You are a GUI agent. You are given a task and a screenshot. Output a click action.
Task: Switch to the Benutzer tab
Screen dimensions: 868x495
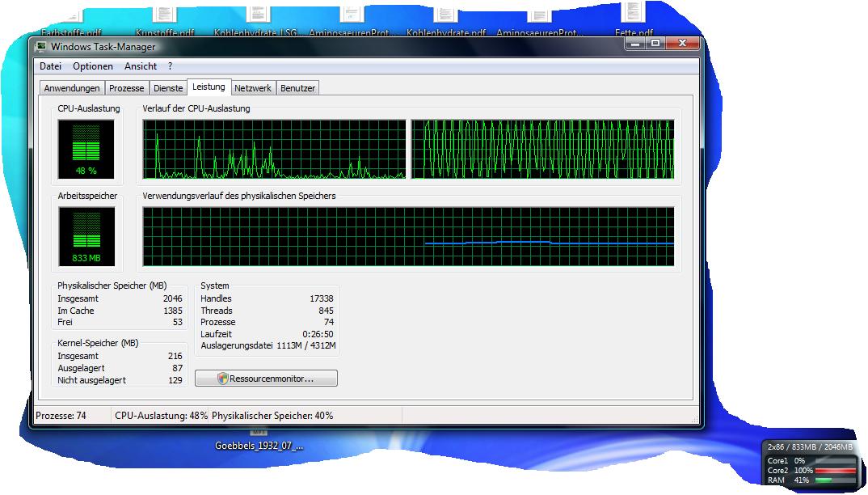coord(298,88)
